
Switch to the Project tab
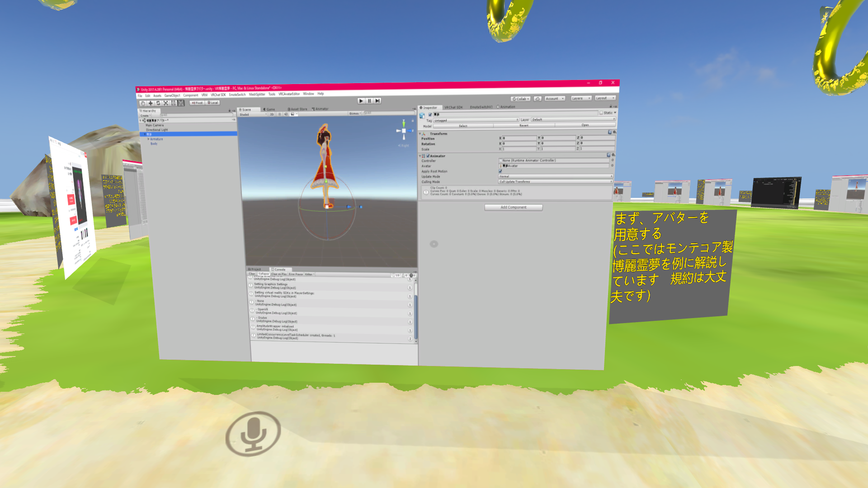click(255, 269)
